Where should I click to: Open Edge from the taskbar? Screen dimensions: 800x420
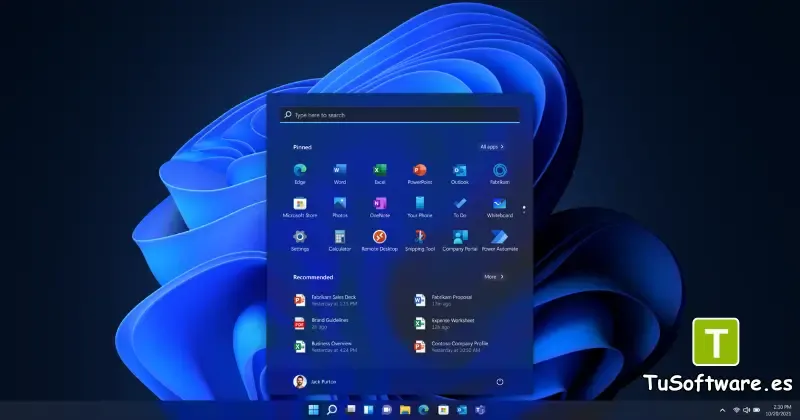pos(423,410)
